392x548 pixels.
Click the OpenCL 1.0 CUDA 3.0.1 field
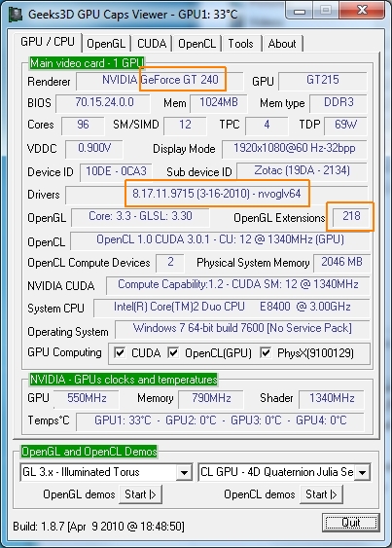[220, 240]
